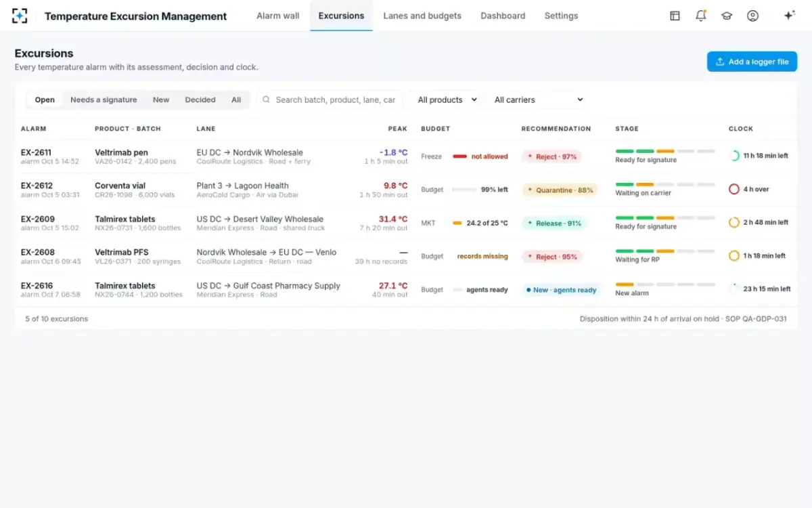Click the Quarantine · 88% recommendation badge
Viewport: 812px width, 508px height.
[560, 190]
